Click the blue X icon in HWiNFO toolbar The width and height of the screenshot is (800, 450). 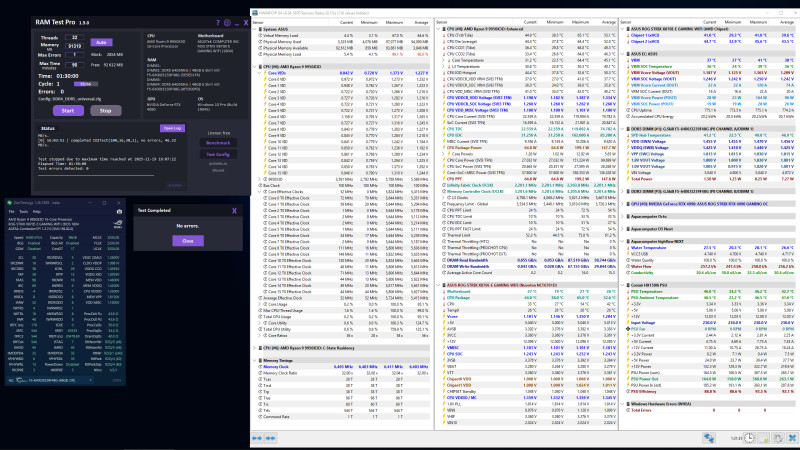coord(792,438)
